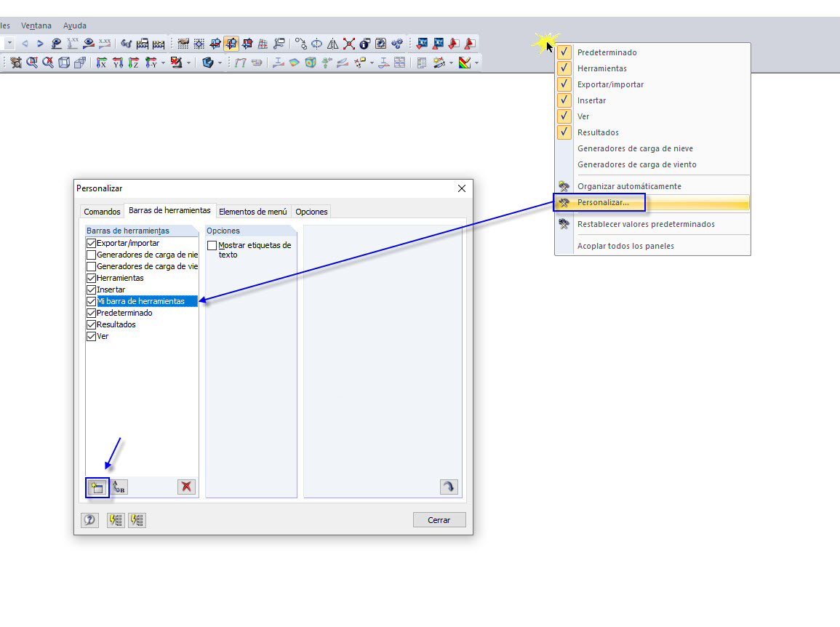The height and width of the screenshot is (627, 840).
Task: Open dropdown next to solid block icon
Action: [x=220, y=63]
